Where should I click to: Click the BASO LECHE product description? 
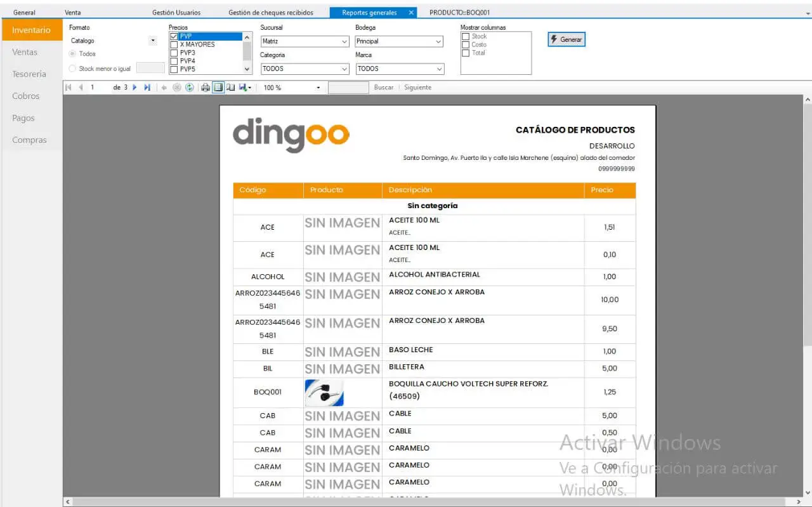click(x=411, y=350)
